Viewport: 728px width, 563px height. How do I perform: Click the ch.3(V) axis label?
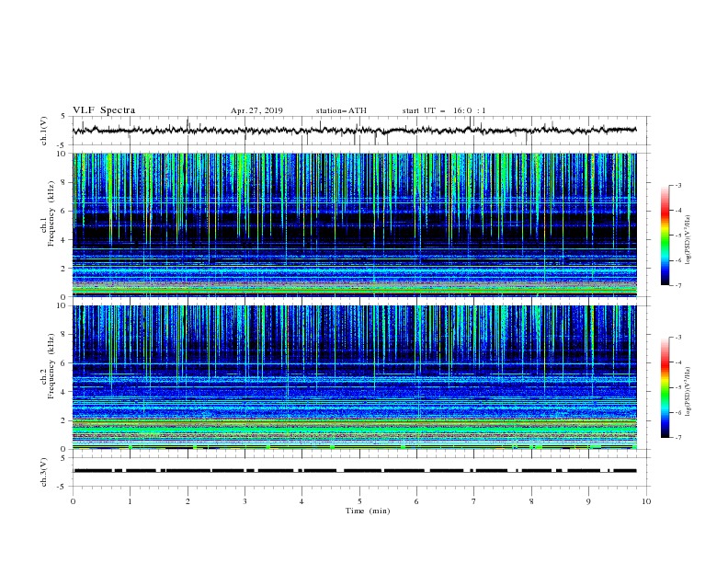click(x=44, y=472)
